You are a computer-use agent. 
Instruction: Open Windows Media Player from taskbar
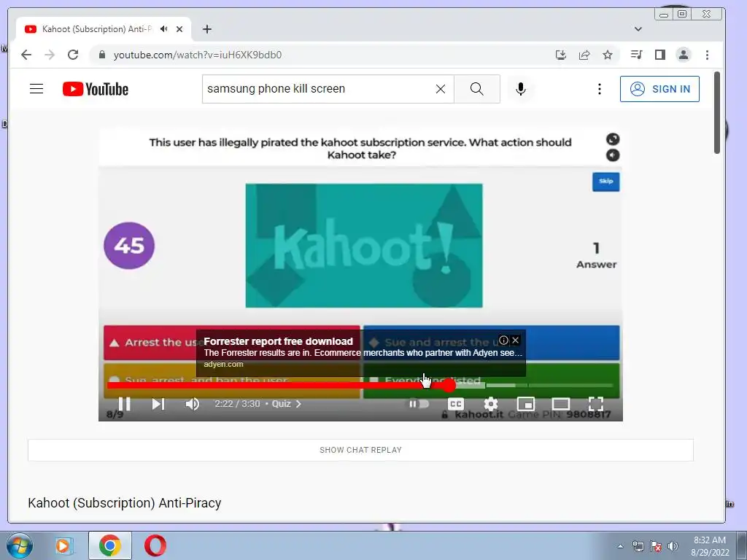63,545
